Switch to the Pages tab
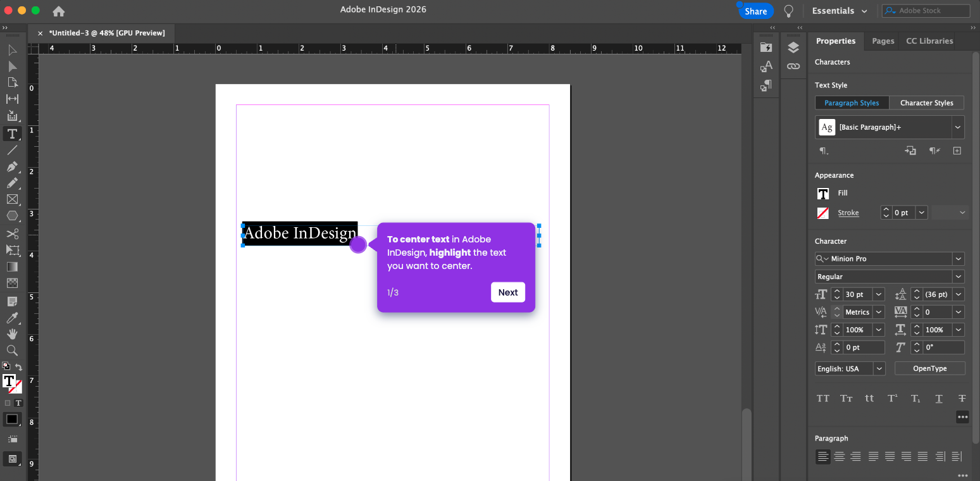 coord(883,41)
